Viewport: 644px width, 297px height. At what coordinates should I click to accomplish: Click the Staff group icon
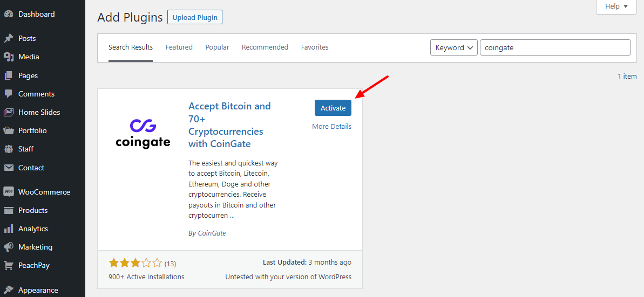click(x=9, y=149)
